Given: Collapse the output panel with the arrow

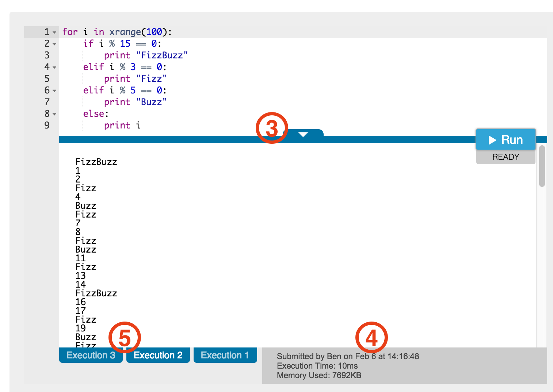Looking at the screenshot, I should point(303,134).
